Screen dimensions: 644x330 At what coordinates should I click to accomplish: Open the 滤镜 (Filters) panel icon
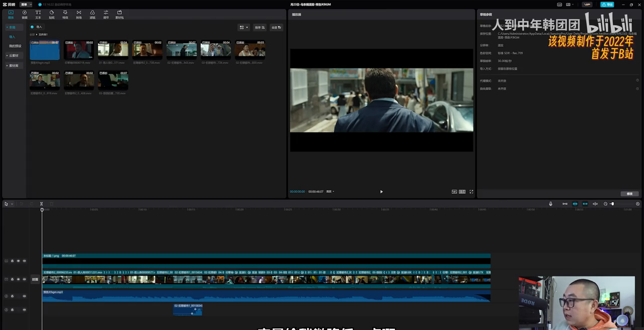(92, 14)
